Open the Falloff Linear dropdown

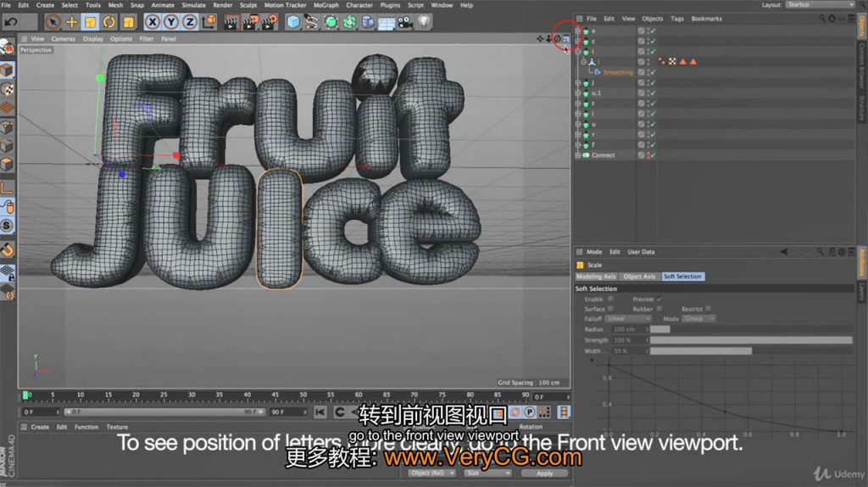(x=626, y=319)
